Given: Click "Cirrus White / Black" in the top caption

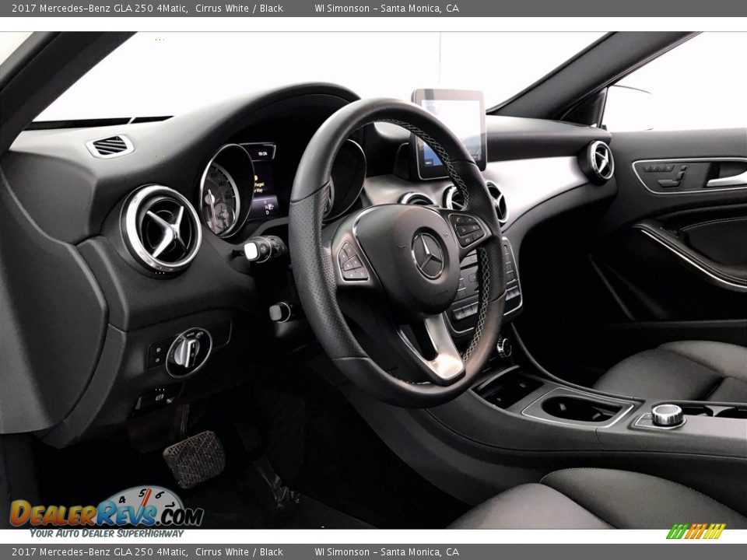Looking at the screenshot, I should (239, 8).
